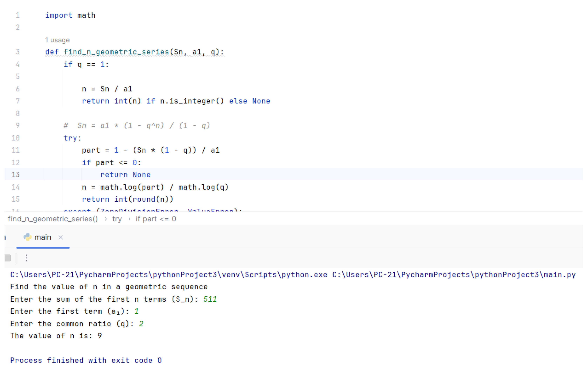Click the gutter at line number 13
588x370 pixels.
pyautogui.click(x=16, y=175)
